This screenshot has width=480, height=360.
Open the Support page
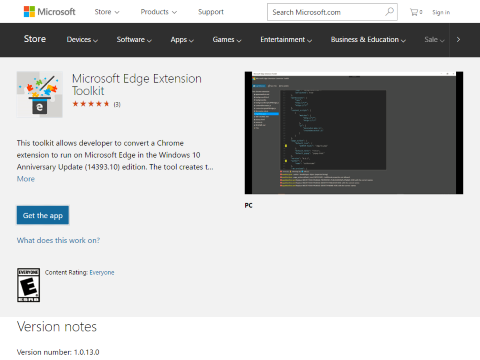[x=211, y=12]
